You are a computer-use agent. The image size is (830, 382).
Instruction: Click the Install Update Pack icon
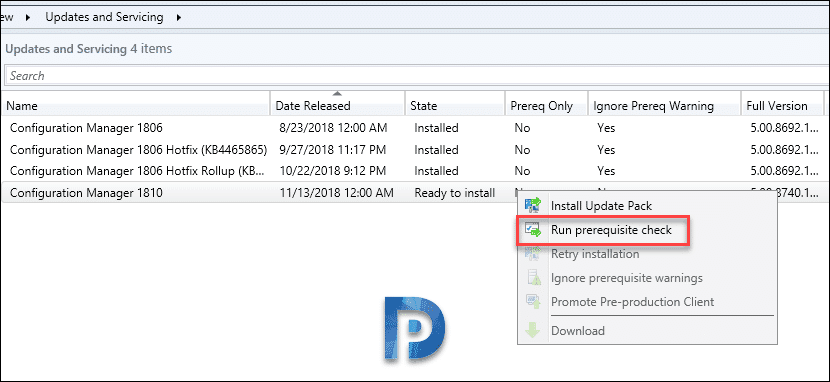point(533,205)
